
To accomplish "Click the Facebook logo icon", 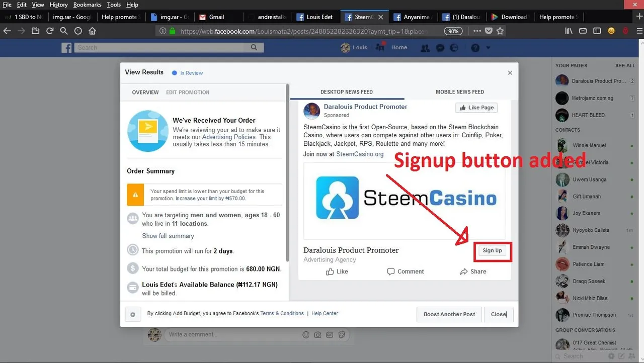I will click(66, 48).
